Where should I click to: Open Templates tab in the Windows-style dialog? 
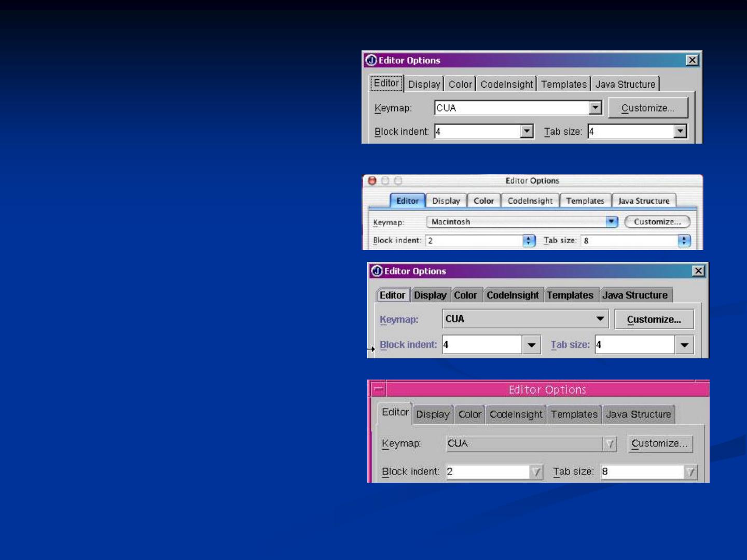click(563, 85)
